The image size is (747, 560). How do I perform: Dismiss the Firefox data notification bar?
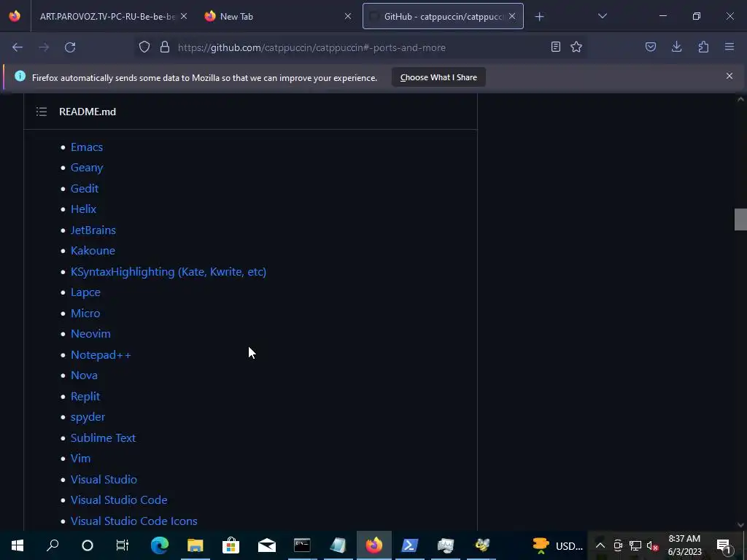[729, 76]
